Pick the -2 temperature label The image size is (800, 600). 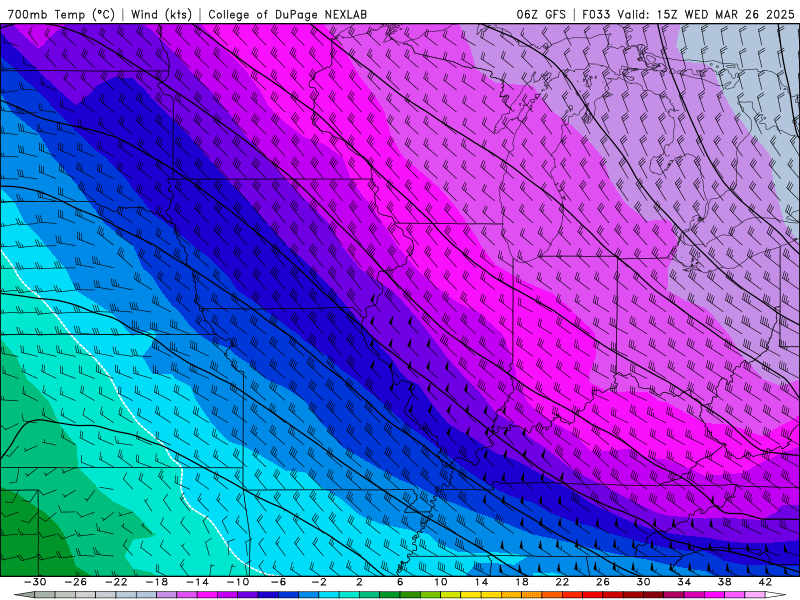coord(319,582)
